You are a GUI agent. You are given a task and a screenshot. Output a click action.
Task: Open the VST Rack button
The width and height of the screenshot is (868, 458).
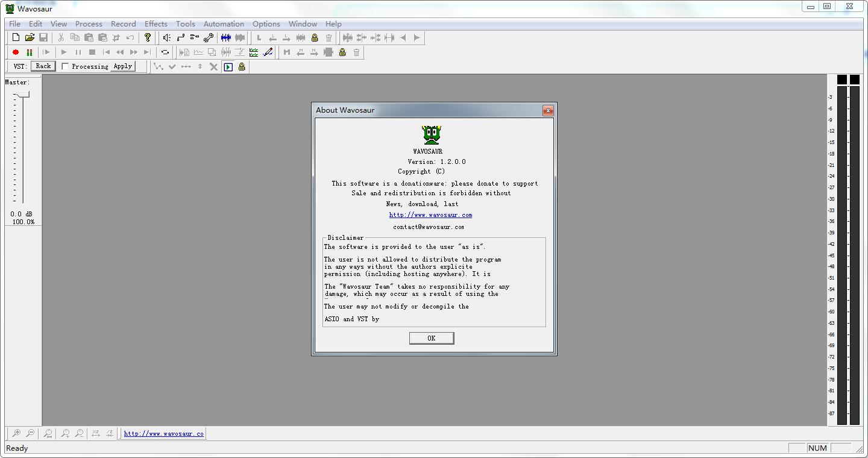click(x=43, y=66)
